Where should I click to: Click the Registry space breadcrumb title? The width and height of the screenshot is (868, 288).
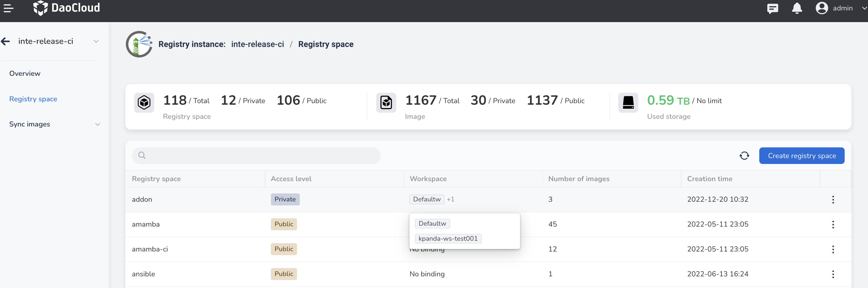point(326,44)
